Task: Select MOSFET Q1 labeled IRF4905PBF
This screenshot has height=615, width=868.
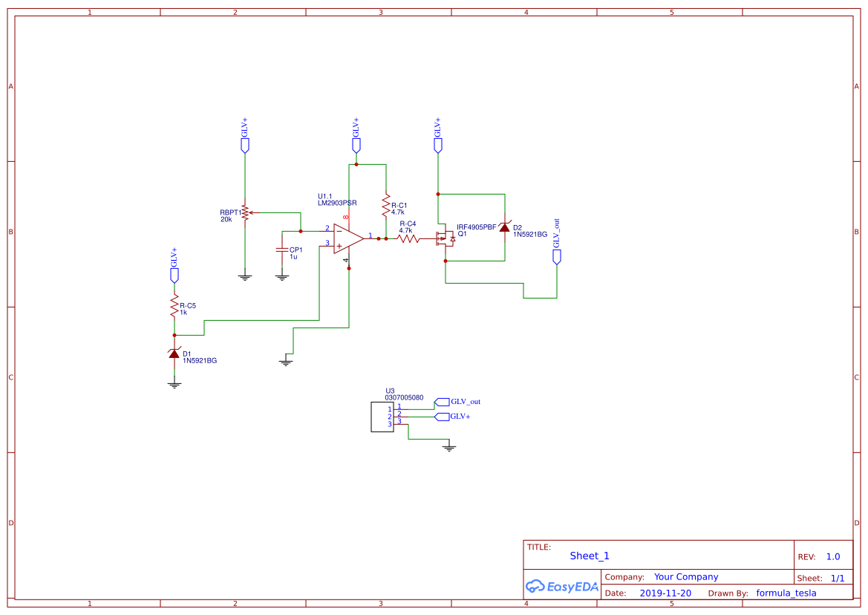Action: 446,239
